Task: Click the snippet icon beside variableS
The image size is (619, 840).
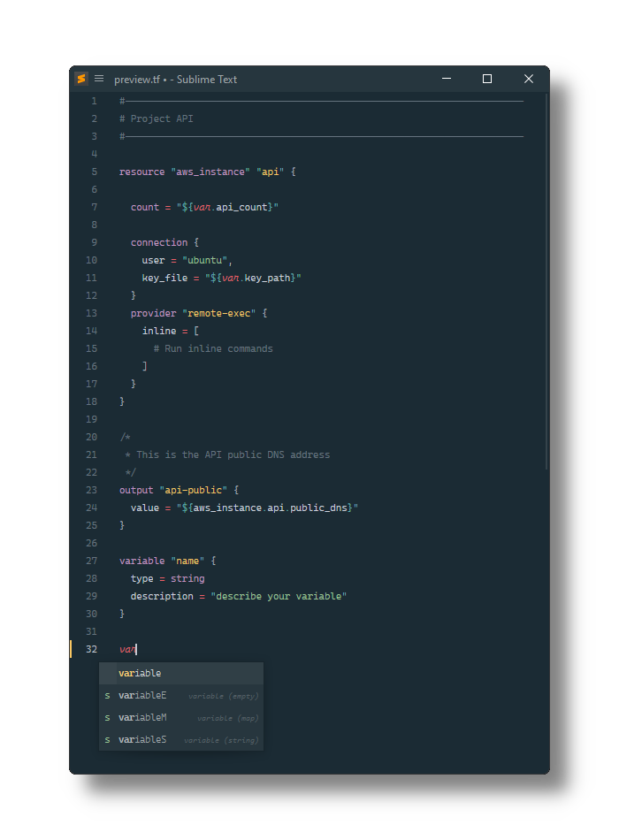Action: click(107, 740)
